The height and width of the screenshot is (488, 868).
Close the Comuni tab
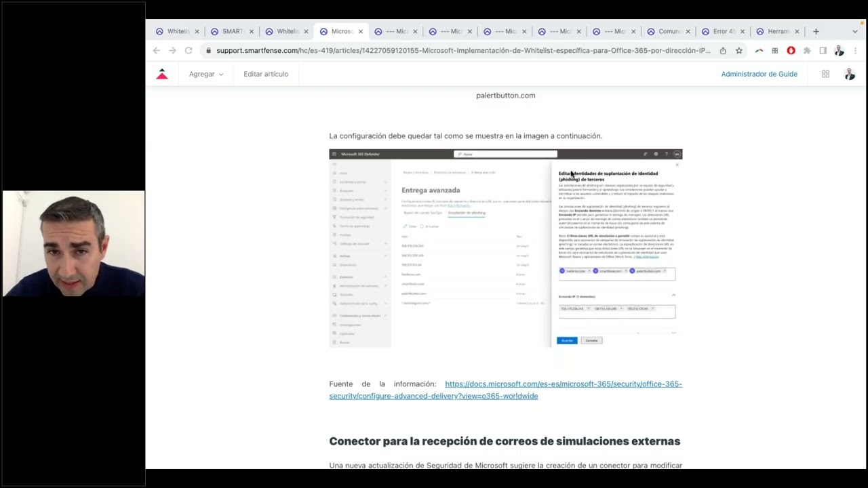coord(688,31)
